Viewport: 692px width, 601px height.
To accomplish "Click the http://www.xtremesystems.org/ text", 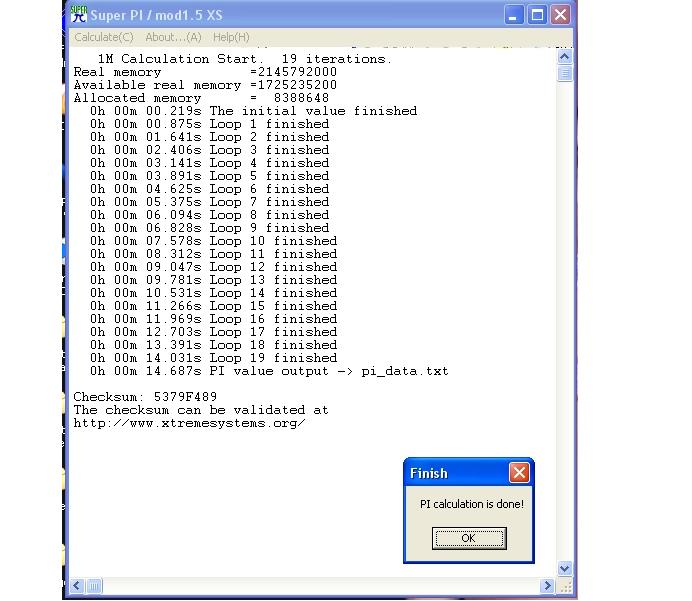I will (x=189, y=423).
